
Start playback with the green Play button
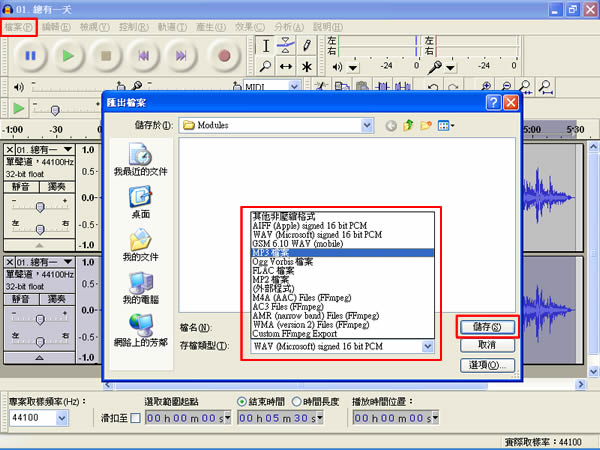(68, 56)
